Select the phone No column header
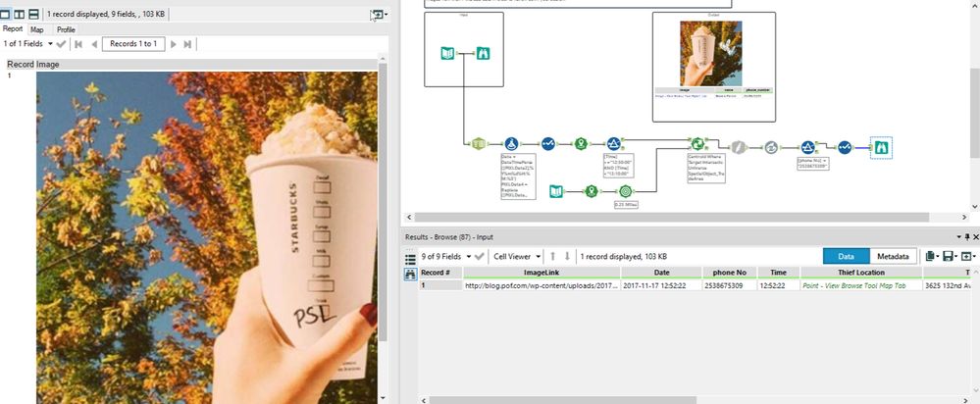 pos(729,273)
